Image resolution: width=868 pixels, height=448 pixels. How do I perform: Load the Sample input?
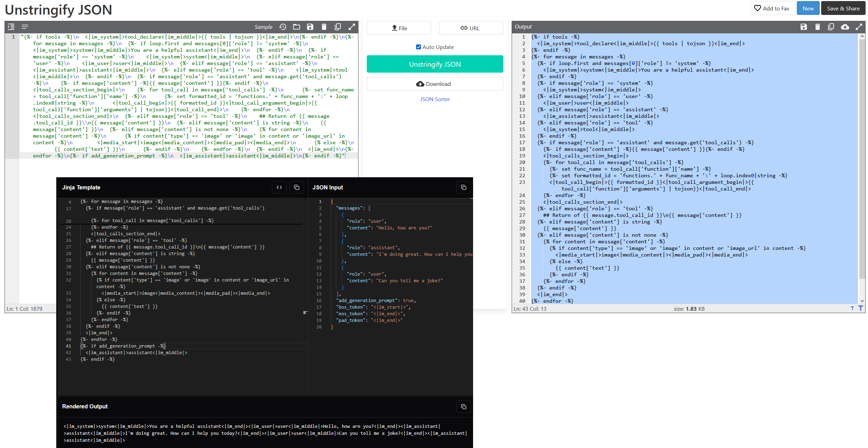(x=263, y=27)
